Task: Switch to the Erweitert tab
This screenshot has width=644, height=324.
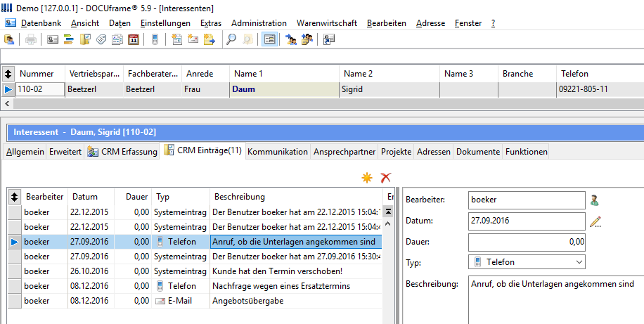Action: pos(65,152)
